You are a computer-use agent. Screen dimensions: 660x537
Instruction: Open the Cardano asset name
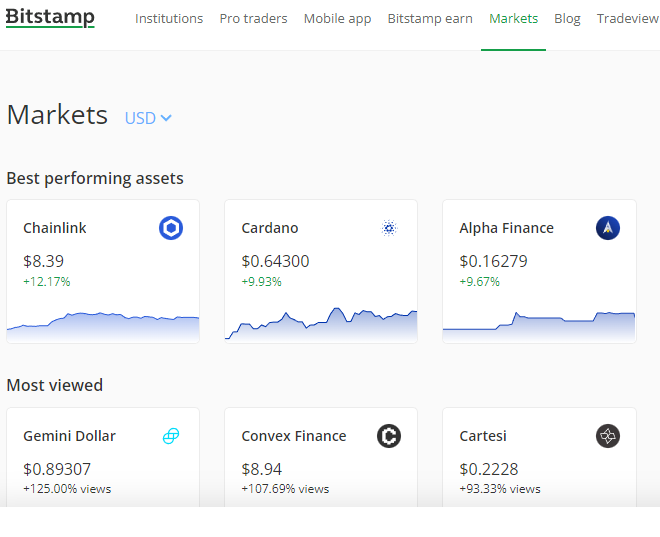point(270,228)
